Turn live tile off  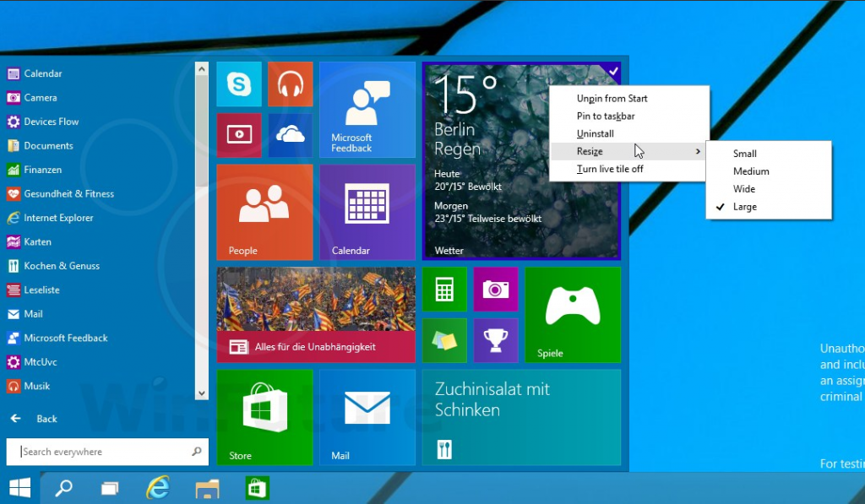click(610, 169)
